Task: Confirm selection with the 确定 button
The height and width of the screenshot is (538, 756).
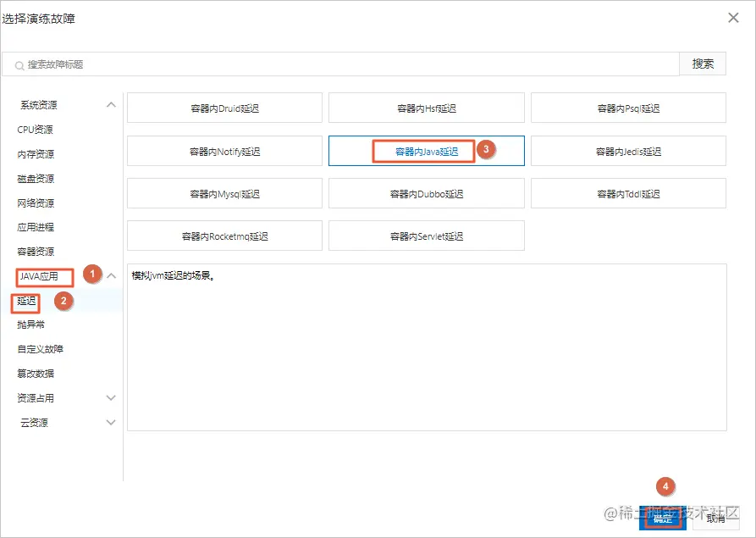Action: click(x=663, y=517)
